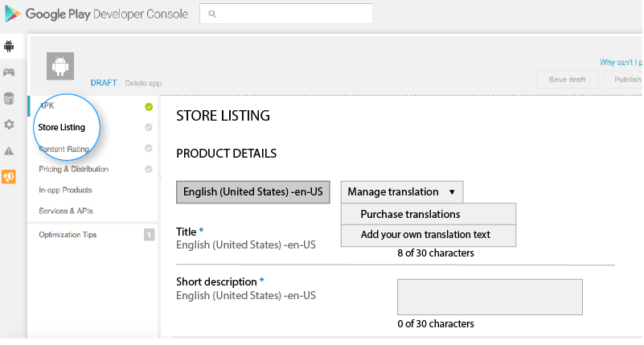Click the search magnifier icon
The height and width of the screenshot is (345, 644).
212,14
